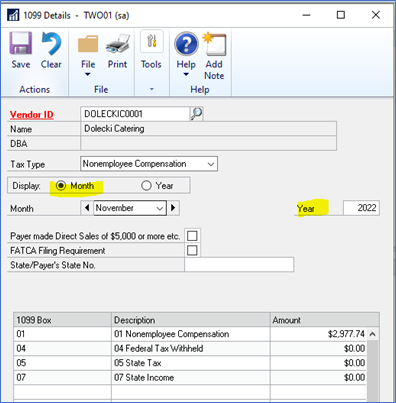Click the Save floppy disk icon
396x403 pixels.
[x=21, y=43]
